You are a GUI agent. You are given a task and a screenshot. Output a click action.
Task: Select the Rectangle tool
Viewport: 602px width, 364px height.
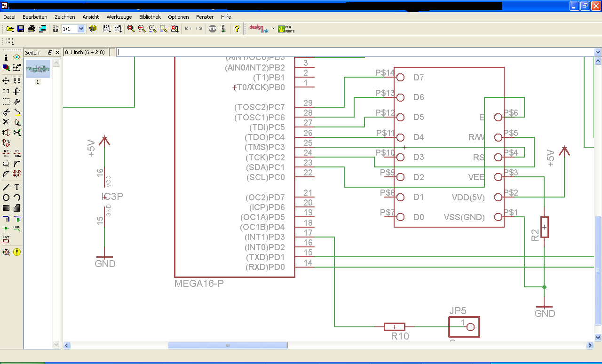click(6, 208)
